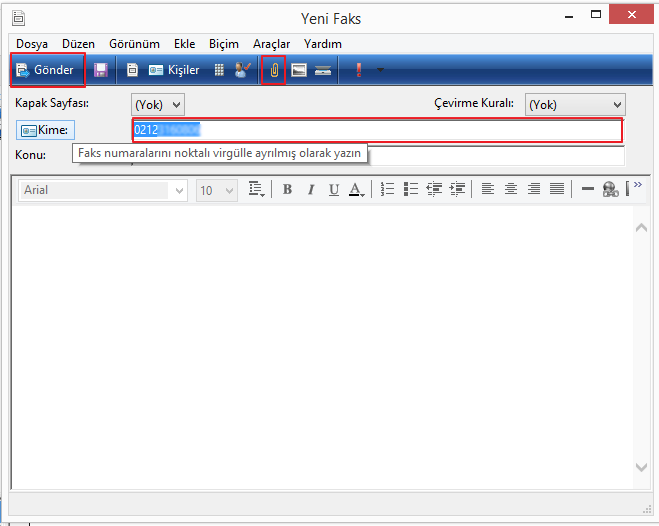
Task: Center align the text
Action: pos(511,189)
